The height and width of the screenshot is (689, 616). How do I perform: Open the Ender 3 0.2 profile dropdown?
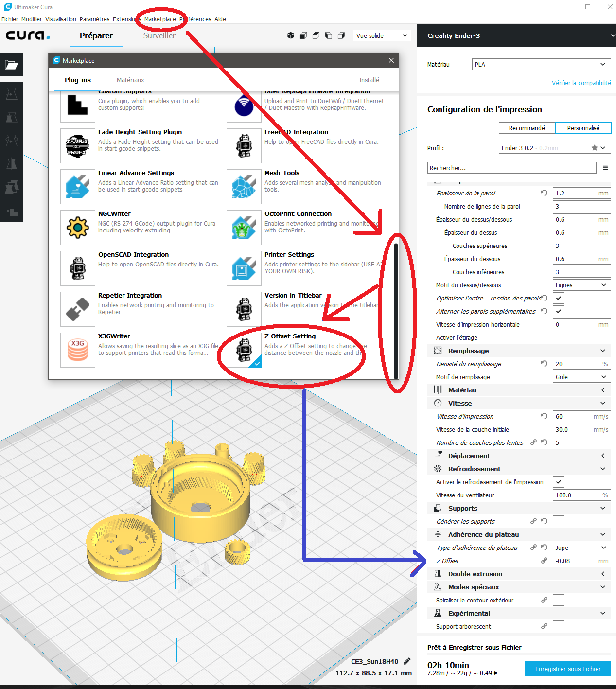pos(555,148)
